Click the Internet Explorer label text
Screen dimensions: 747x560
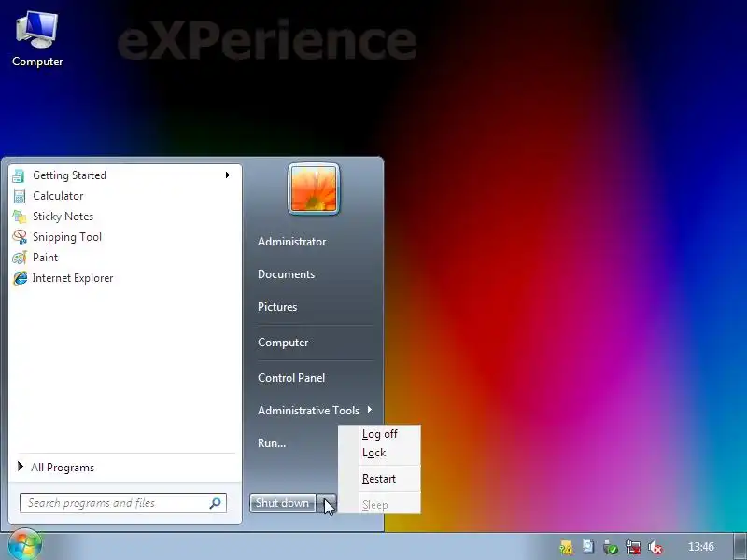[73, 278]
